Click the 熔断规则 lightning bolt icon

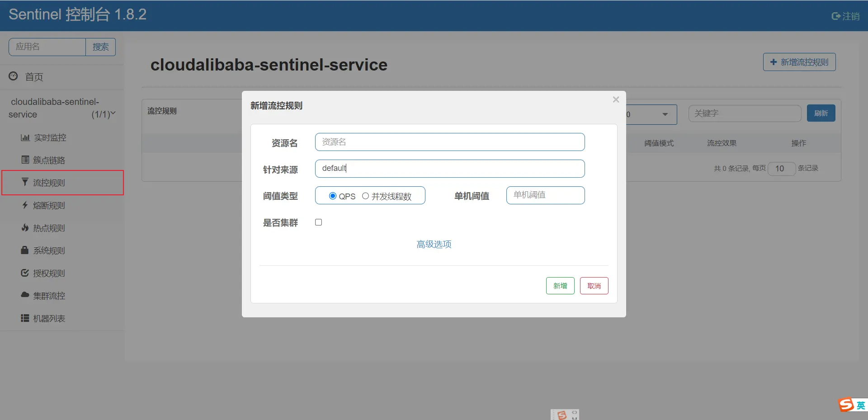25,205
